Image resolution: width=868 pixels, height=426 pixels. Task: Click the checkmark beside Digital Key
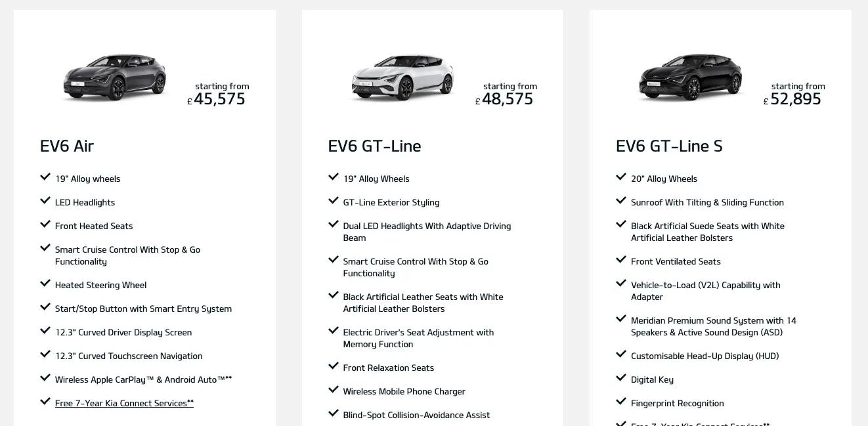(x=621, y=378)
